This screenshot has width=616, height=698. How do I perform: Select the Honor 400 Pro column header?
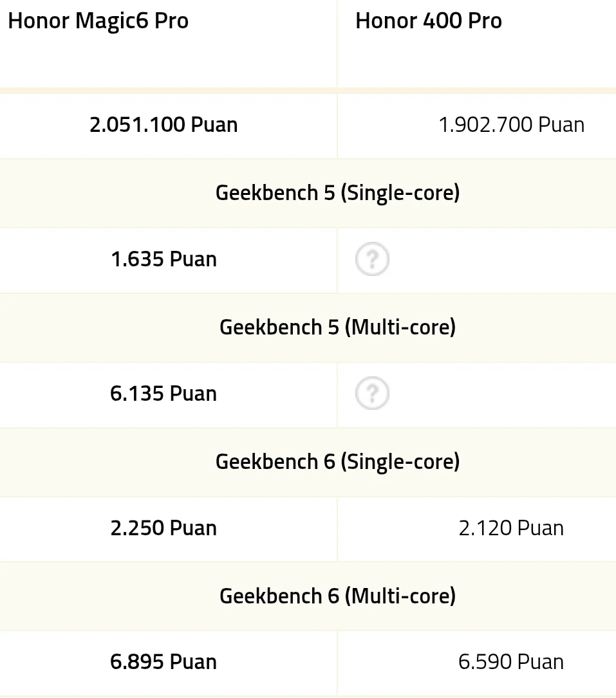(429, 21)
